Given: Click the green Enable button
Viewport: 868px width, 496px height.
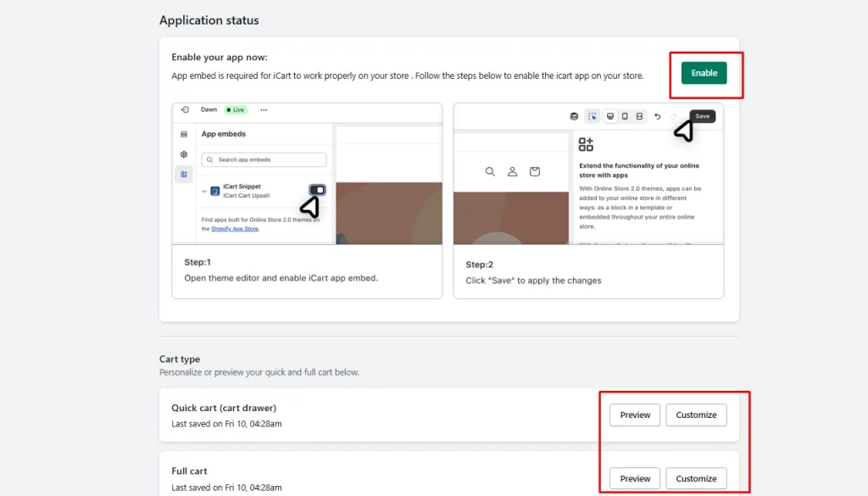Looking at the screenshot, I should 704,73.
